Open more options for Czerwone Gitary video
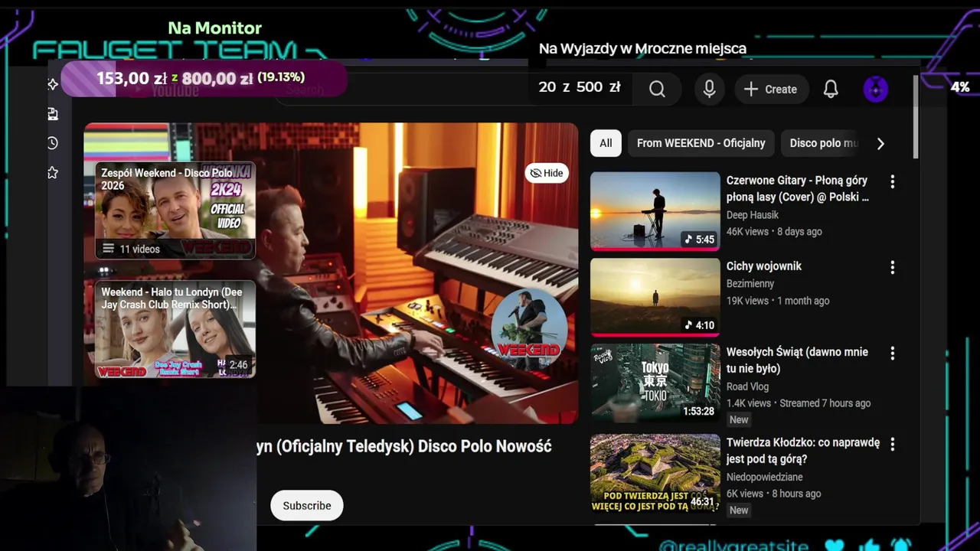This screenshot has width=980, height=551. (x=892, y=182)
